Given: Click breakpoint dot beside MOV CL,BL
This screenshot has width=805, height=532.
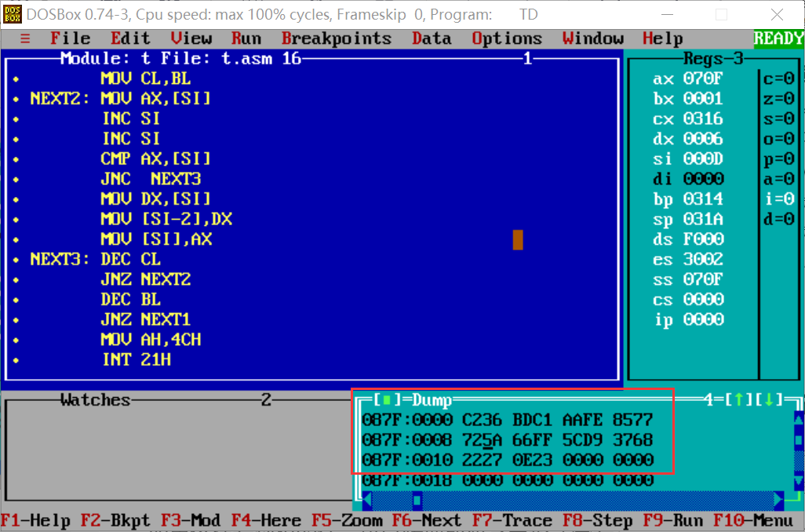Looking at the screenshot, I should pos(16,79).
